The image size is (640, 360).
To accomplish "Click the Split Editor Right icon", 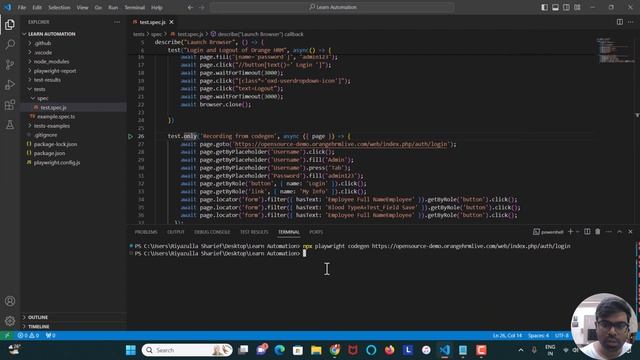I will [620, 22].
